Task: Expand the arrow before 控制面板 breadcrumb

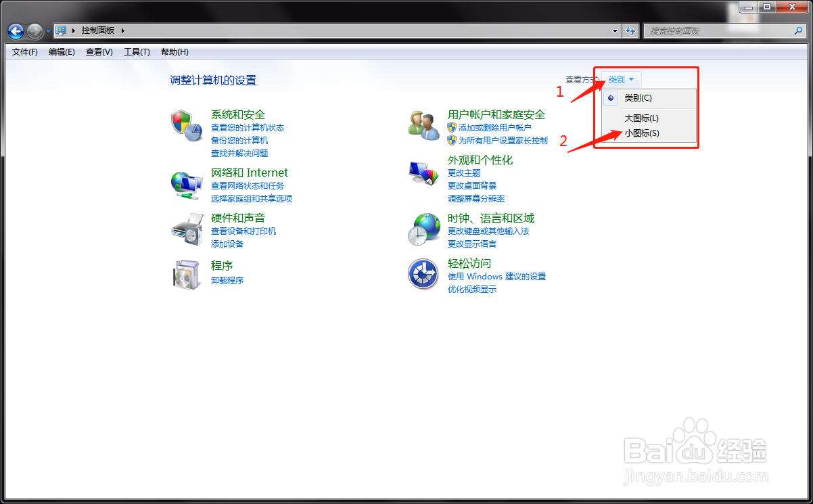Action: (73, 30)
